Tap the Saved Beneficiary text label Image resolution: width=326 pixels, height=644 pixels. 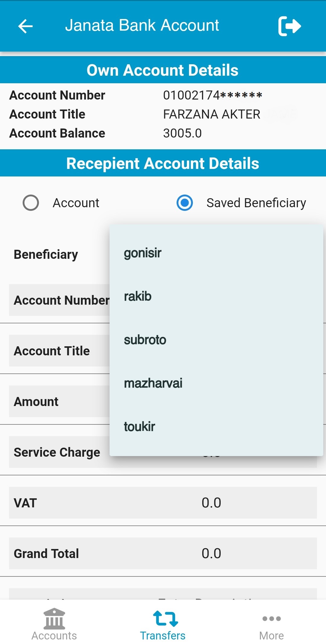click(256, 203)
